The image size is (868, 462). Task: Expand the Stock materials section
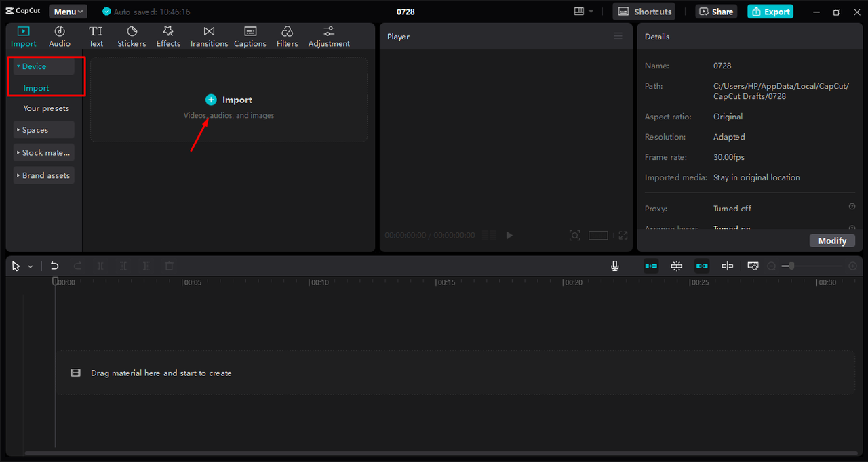pyautogui.click(x=43, y=152)
